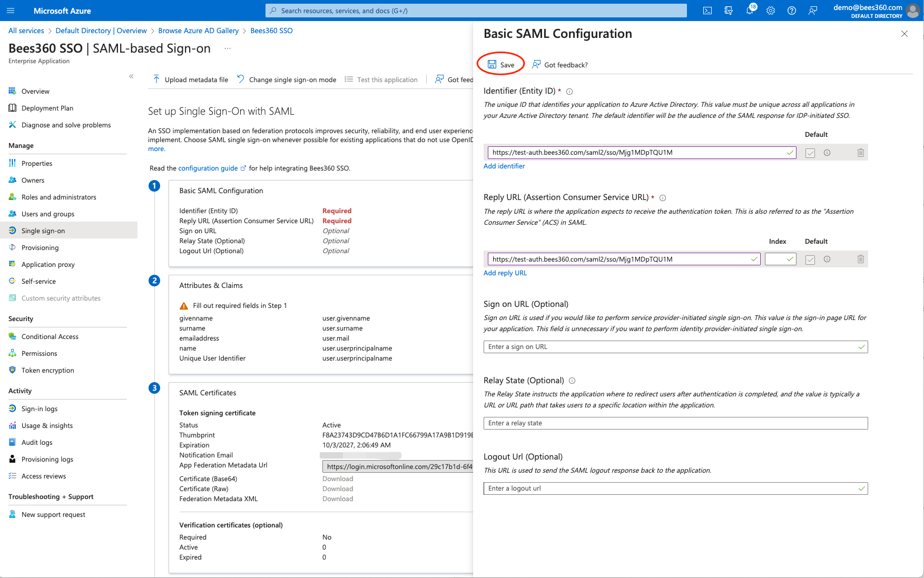
Task: Toggle the Default checkbox for the reply URL
Action: tap(810, 260)
